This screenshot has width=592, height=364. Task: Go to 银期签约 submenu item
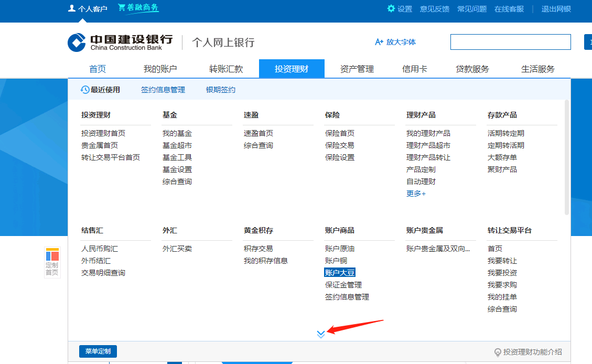click(220, 90)
